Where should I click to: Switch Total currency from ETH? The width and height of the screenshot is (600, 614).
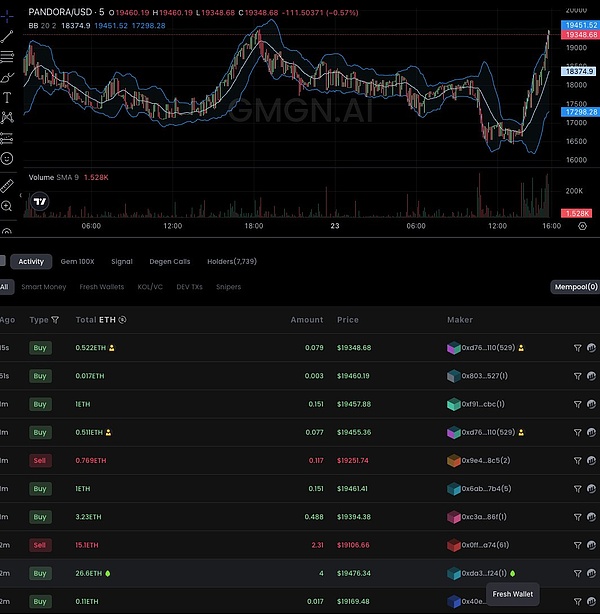122,320
